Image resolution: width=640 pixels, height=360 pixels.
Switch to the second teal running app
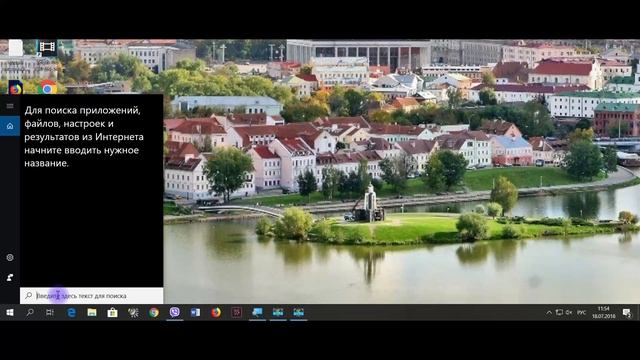click(x=278, y=313)
